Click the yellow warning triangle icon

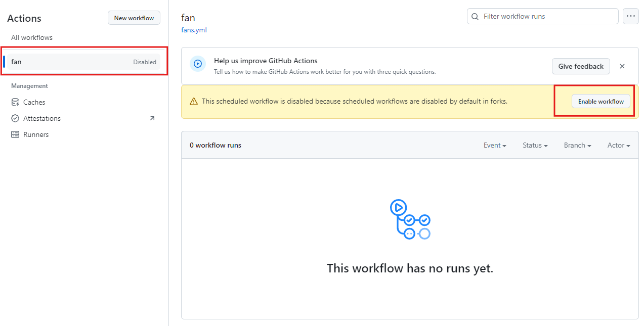(x=194, y=102)
